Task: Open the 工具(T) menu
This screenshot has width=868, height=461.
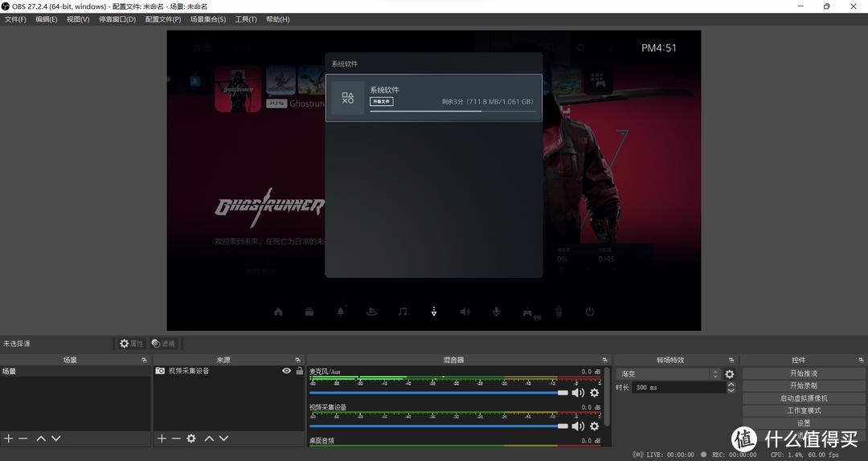Action: (x=246, y=19)
